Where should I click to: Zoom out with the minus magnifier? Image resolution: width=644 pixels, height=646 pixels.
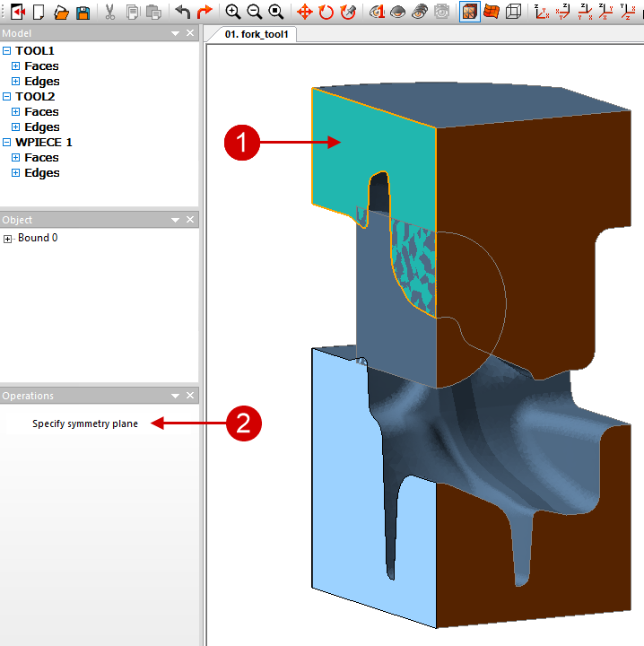[254, 12]
